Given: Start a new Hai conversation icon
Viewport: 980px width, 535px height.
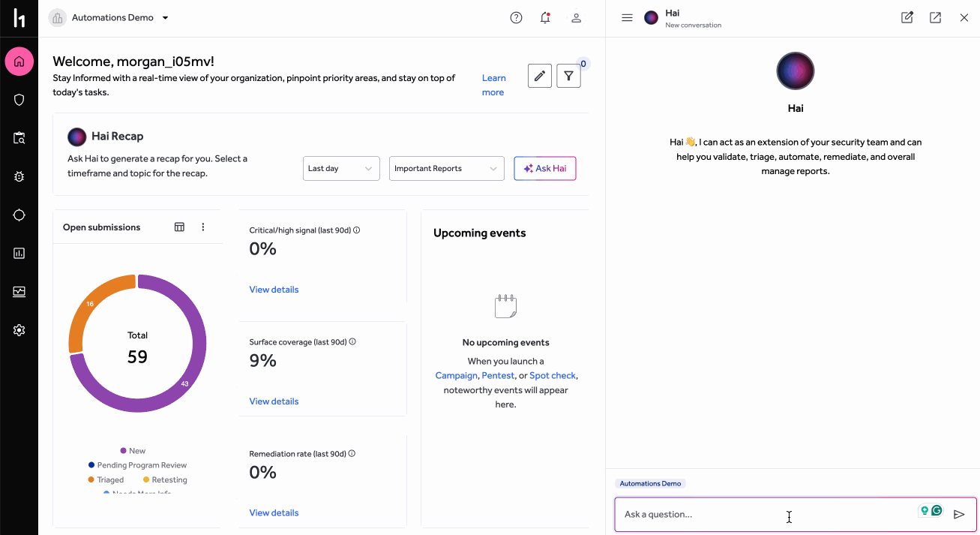Looking at the screenshot, I should point(907,18).
